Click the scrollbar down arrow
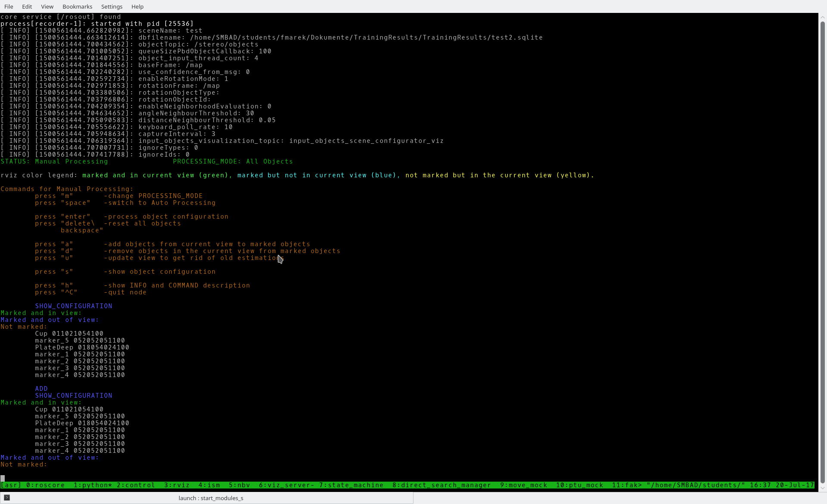 click(822, 488)
